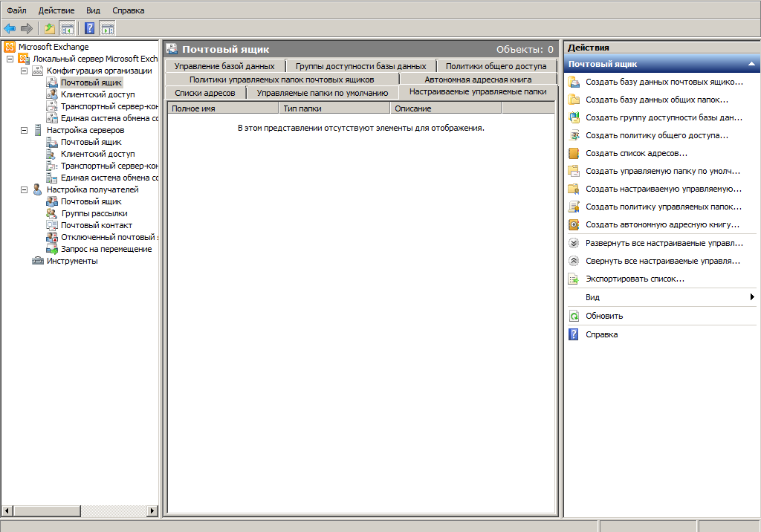Click the Настройка получателей user icon
Viewport: 761px width, 532px height.
coord(37,189)
